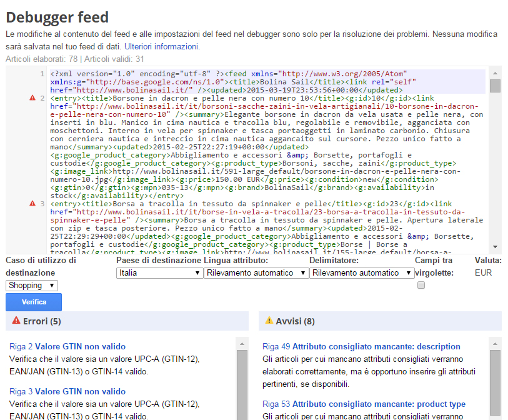Enable the Campi tra virgolette checkbox
Viewport: 508px width, 420px height.
(x=421, y=285)
